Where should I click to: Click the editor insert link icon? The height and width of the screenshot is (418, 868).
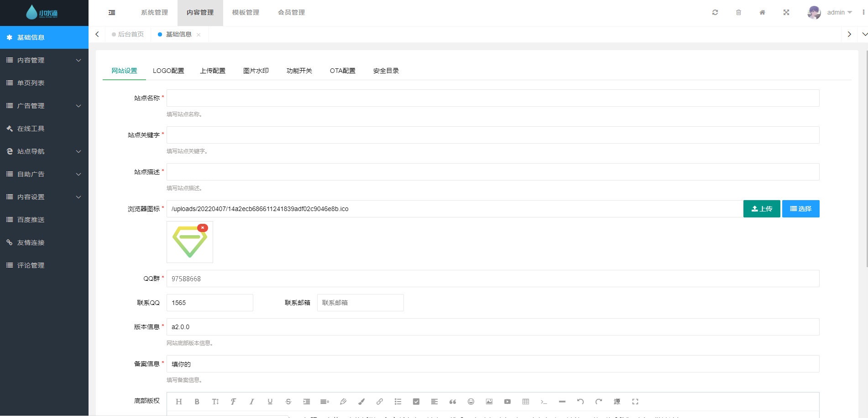(x=380, y=402)
